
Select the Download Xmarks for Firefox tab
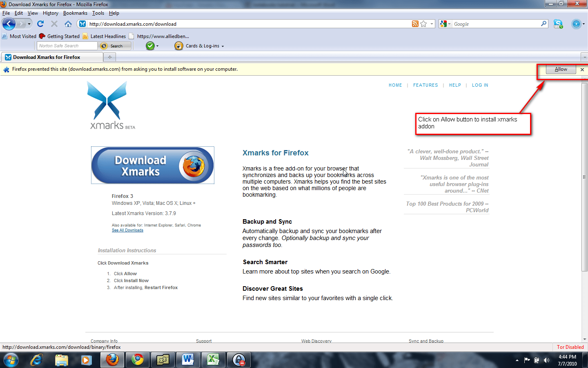(52, 57)
